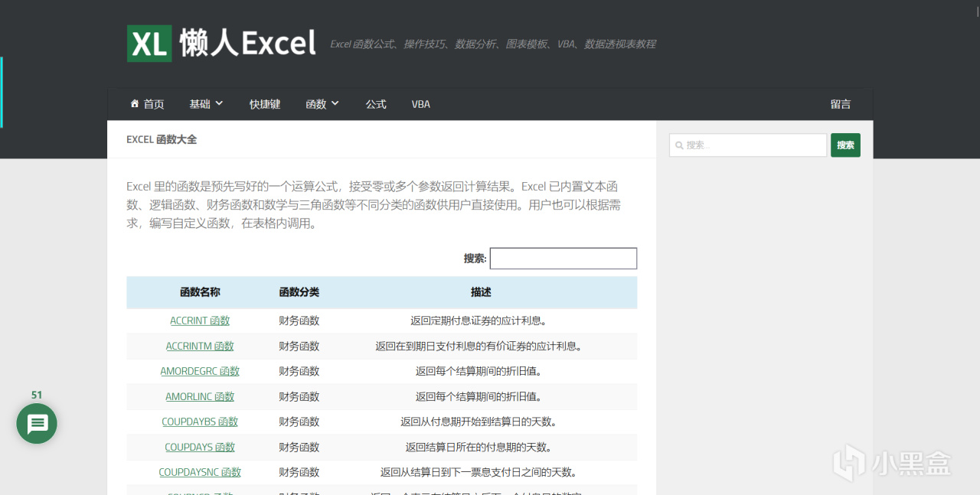Go to 首页 in navigation bar
Screen dimensions: 980x495
coord(154,104)
